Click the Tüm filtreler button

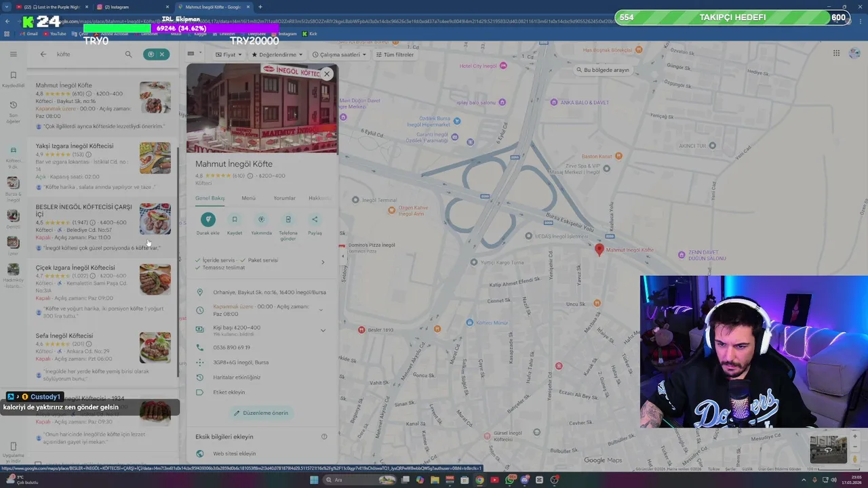tap(394, 54)
